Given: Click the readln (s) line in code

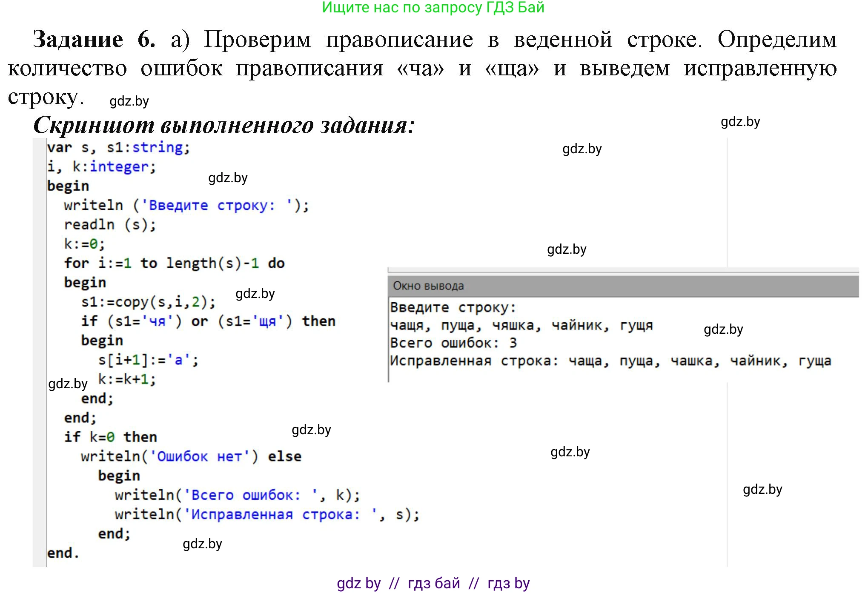Looking at the screenshot, I should coord(109,224).
